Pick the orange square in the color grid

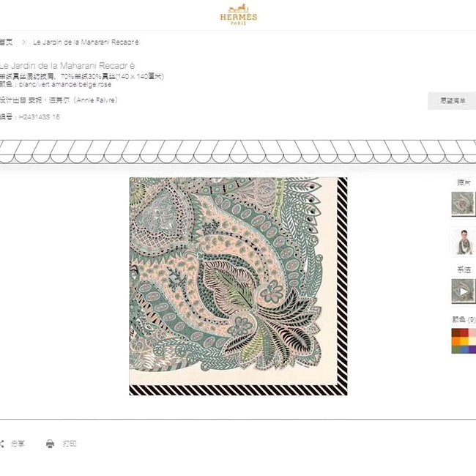click(455, 341)
